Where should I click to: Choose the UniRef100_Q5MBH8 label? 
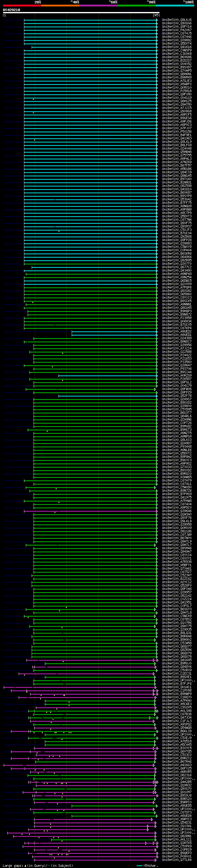[177, 152]
